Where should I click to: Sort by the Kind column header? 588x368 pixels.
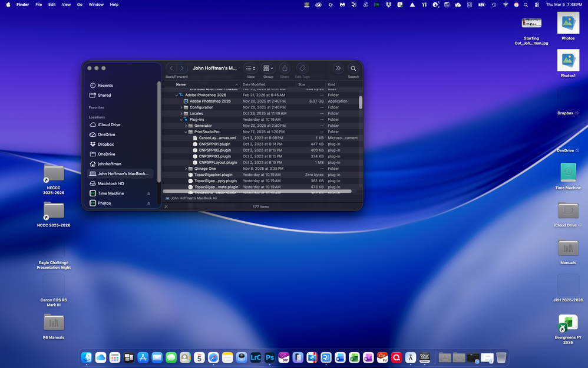342,84
